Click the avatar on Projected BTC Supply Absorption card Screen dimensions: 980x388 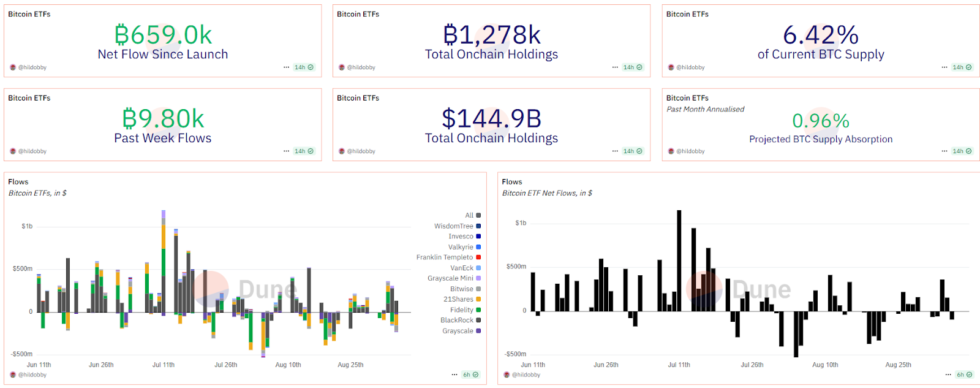click(671, 151)
